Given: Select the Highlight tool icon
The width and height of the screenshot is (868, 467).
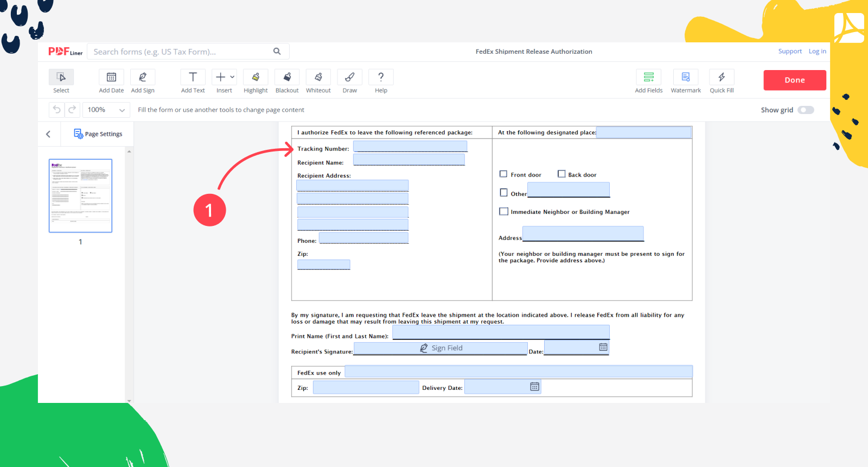Looking at the screenshot, I should point(256,77).
